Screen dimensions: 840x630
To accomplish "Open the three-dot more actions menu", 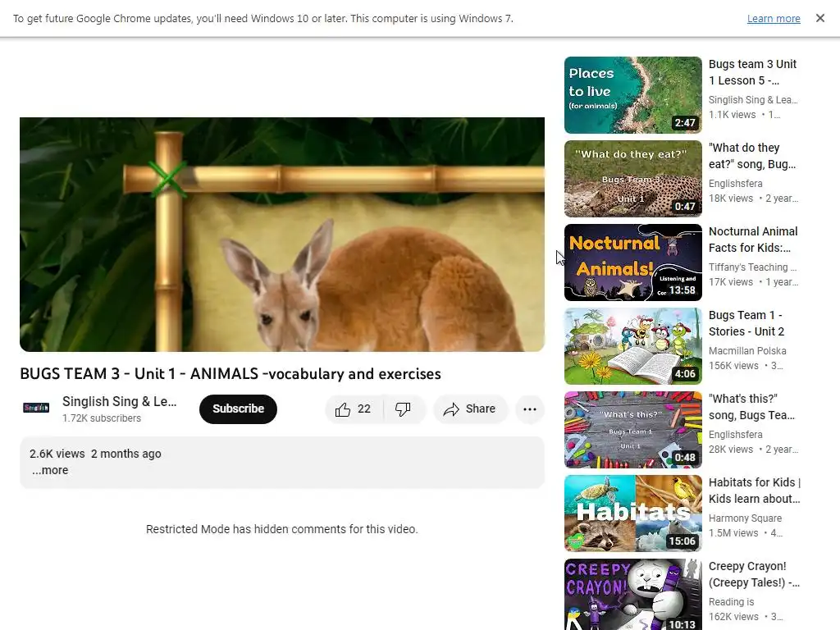I will point(530,409).
